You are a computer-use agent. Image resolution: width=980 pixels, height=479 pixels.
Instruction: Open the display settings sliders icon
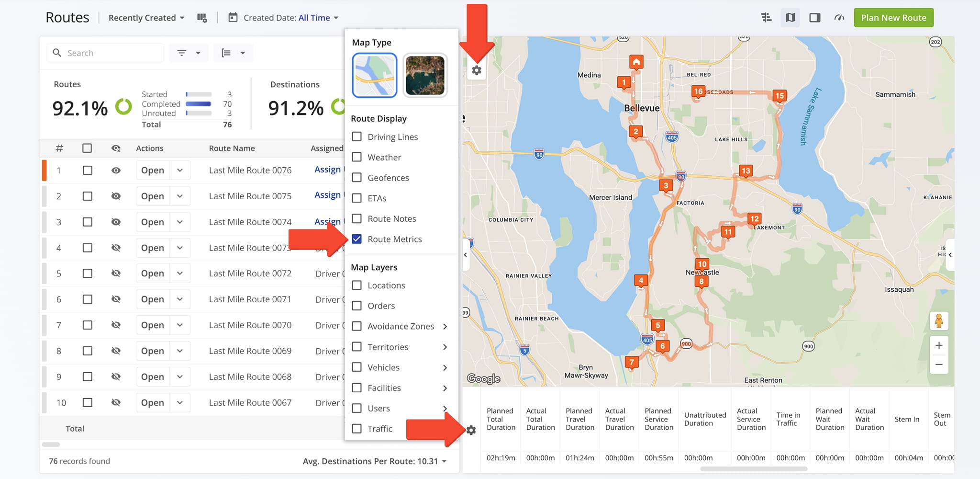point(766,18)
